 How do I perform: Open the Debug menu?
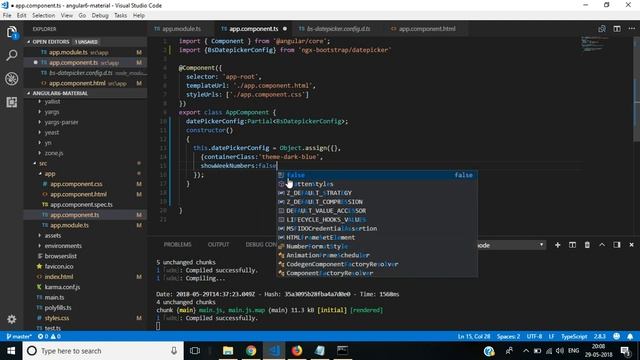click(100, 16)
